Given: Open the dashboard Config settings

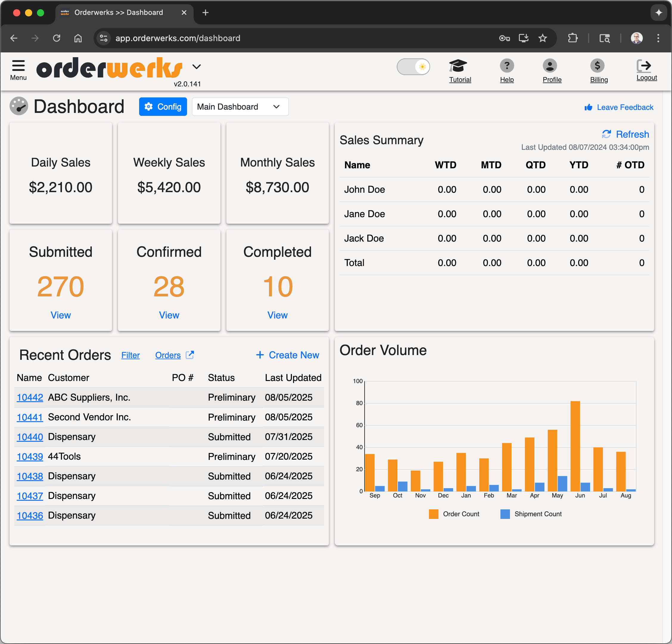Looking at the screenshot, I should [x=163, y=107].
